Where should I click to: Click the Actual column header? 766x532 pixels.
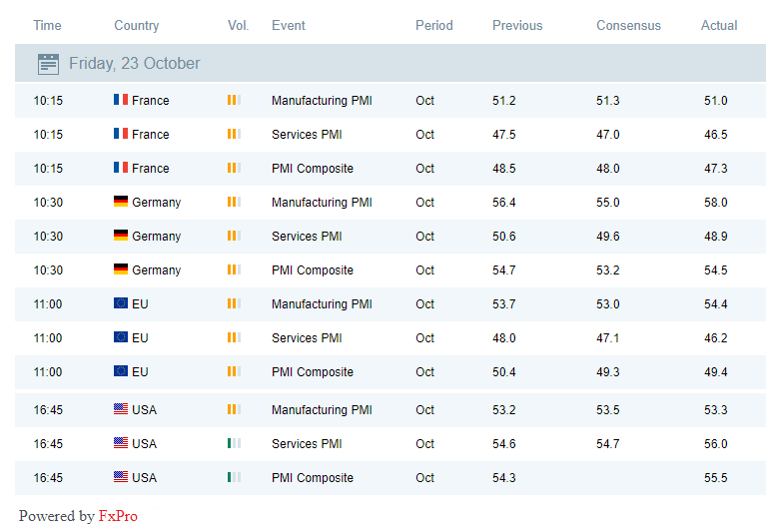pyautogui.click(x=719, y=25)
